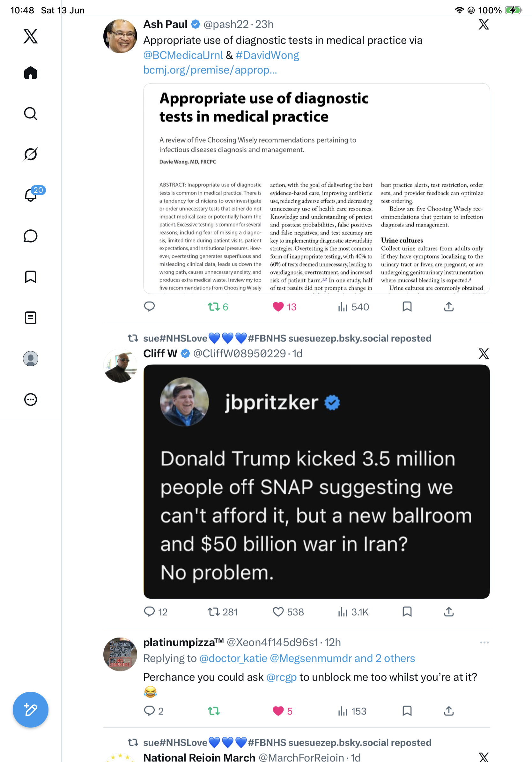Open Search from the sidebar
Viewport: 532px width, 762px height.
coord(31,114)
